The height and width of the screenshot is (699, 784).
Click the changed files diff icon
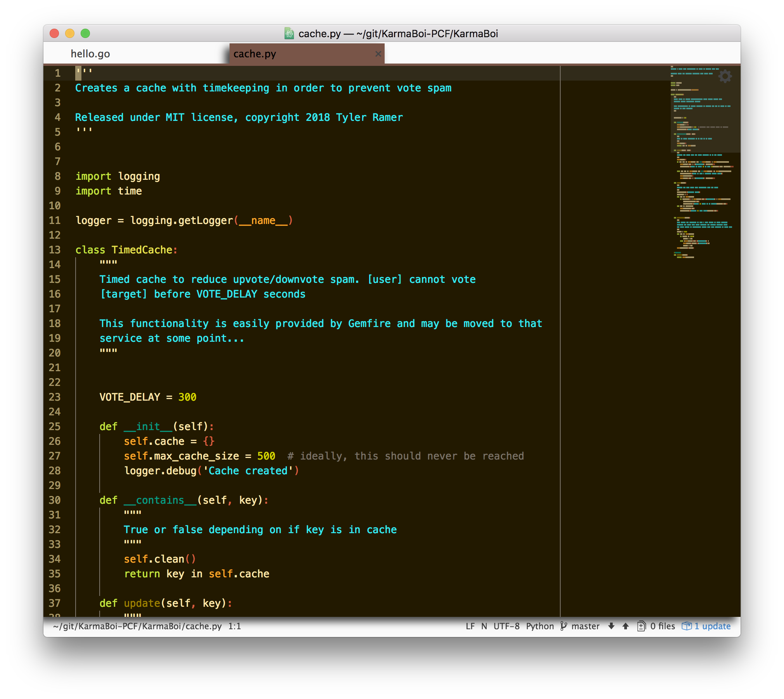[641, 626]
